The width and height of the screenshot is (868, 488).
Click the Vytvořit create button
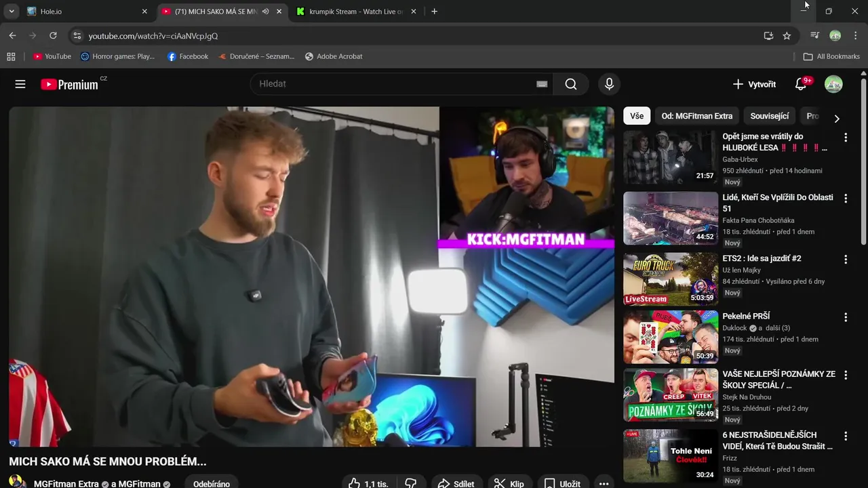point(754,84)
